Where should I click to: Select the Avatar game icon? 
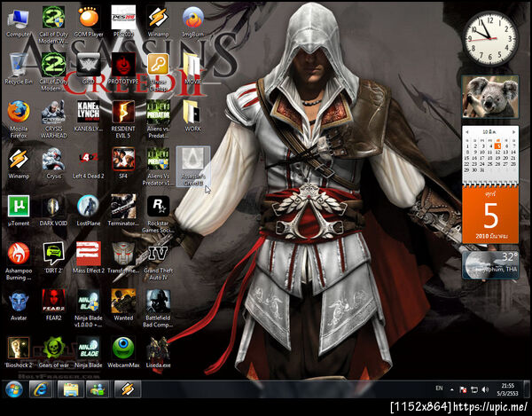click(19, 305)
